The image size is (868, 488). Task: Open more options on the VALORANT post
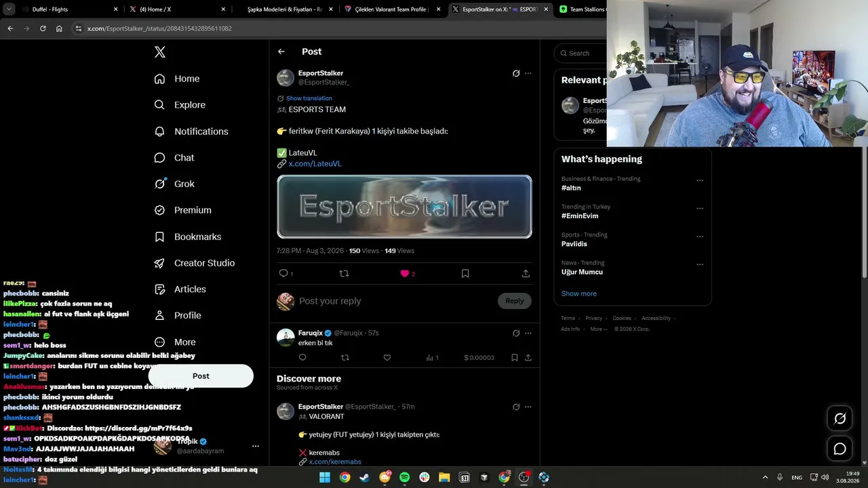pos(528,407)
